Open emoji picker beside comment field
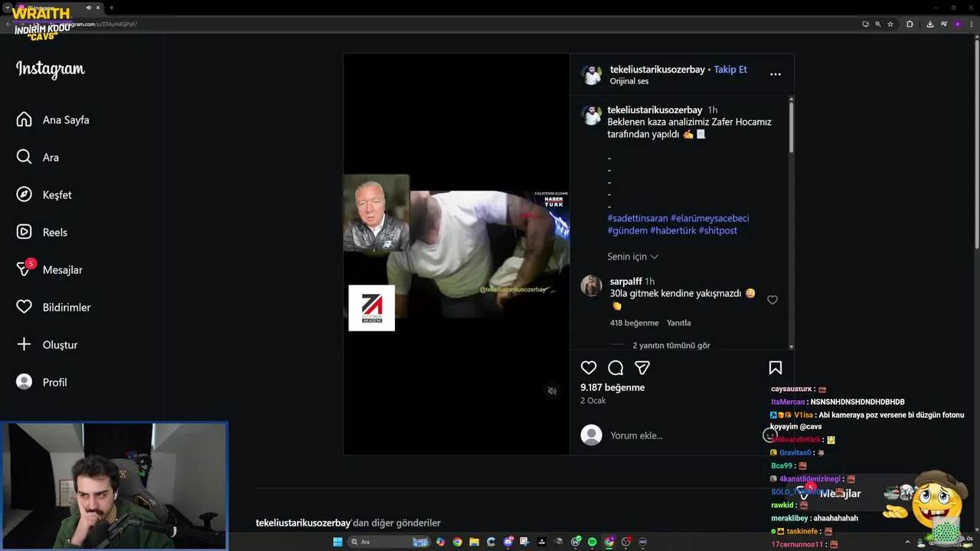The width and height of the screenshot is (980, 551). tap(770, 435)
